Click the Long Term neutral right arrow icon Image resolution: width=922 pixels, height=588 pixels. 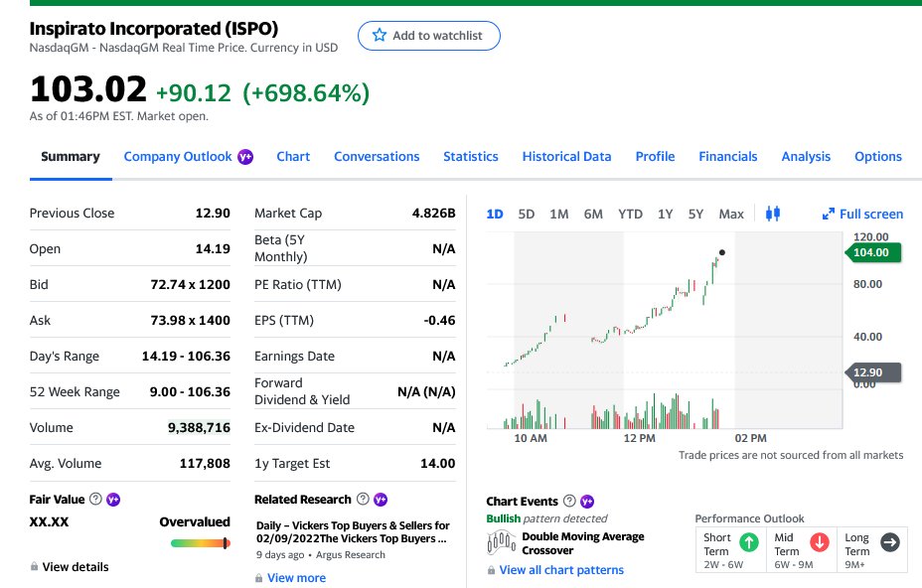tap(889, 542)
